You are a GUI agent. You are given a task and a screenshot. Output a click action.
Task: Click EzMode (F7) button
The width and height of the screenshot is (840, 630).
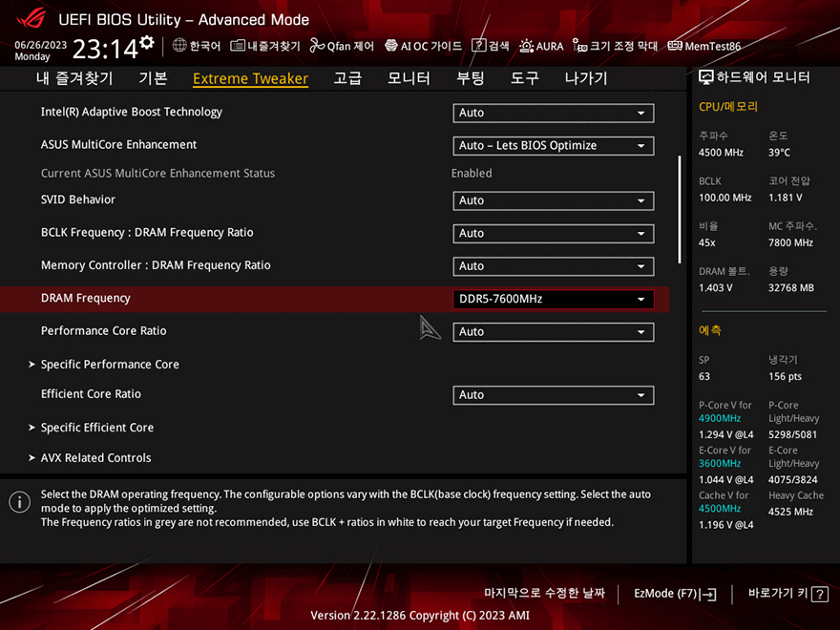pos(675,594)
